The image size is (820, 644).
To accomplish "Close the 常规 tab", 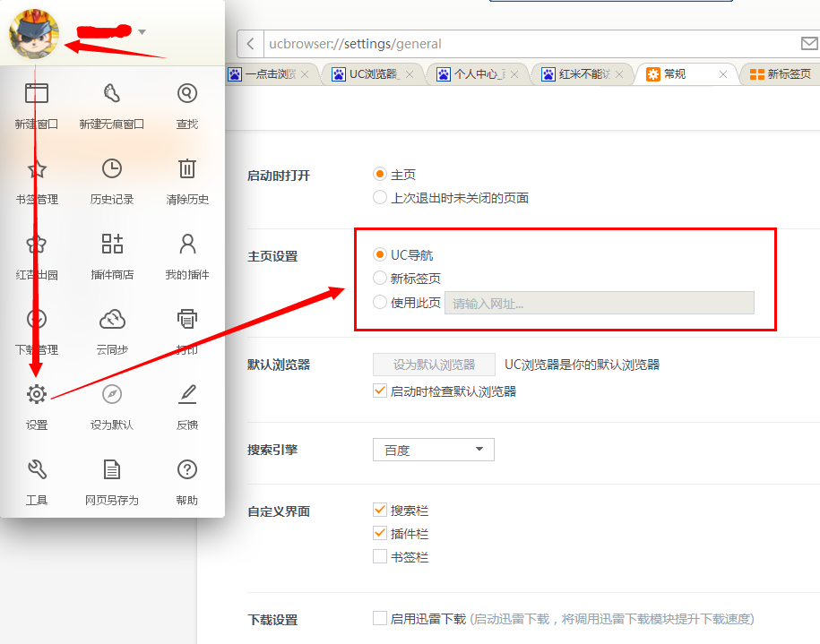I will (723, 74).
